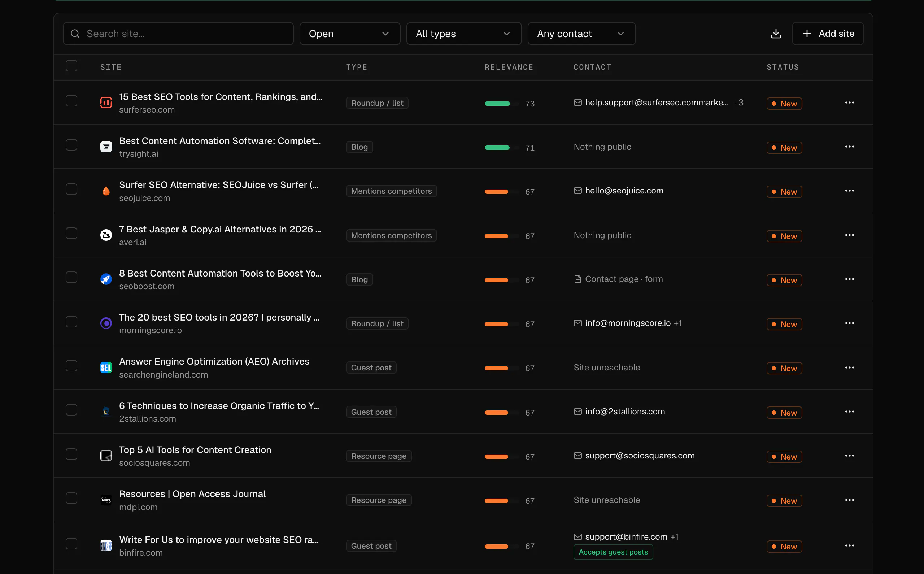Image resolution: width=924 pixels, height=574 pixels.
Task: Click the searchengineland.com SEL favicon
Action: (x=106, y=368)
